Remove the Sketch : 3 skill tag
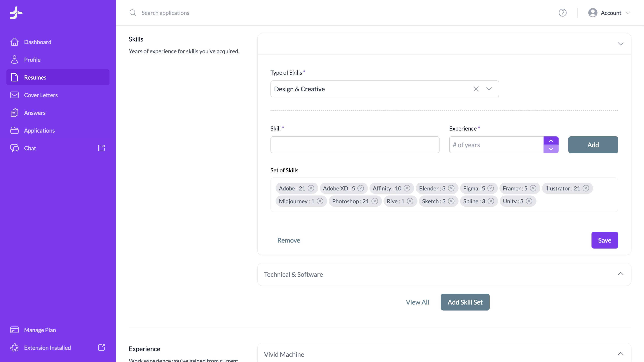Screen dimensions: 644x362 (451, 201)
